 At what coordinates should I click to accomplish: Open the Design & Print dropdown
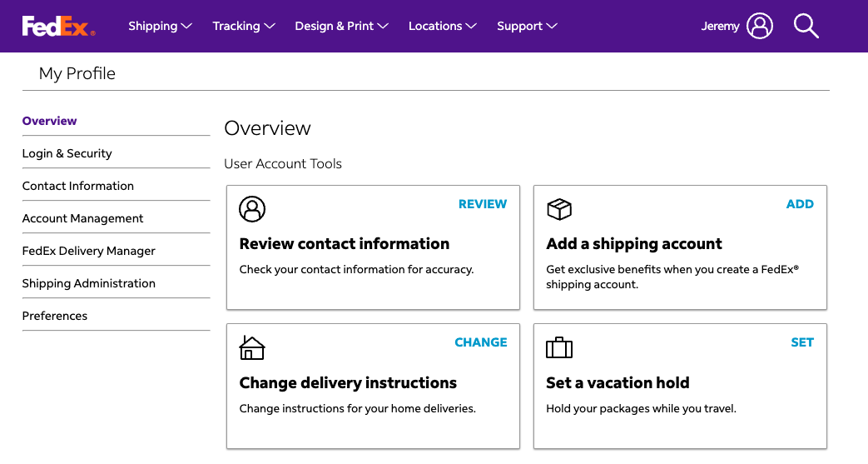point(341,26)
